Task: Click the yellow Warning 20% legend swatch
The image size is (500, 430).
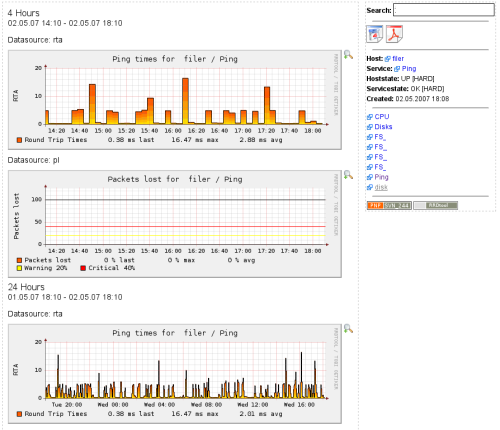Action: 19,268
